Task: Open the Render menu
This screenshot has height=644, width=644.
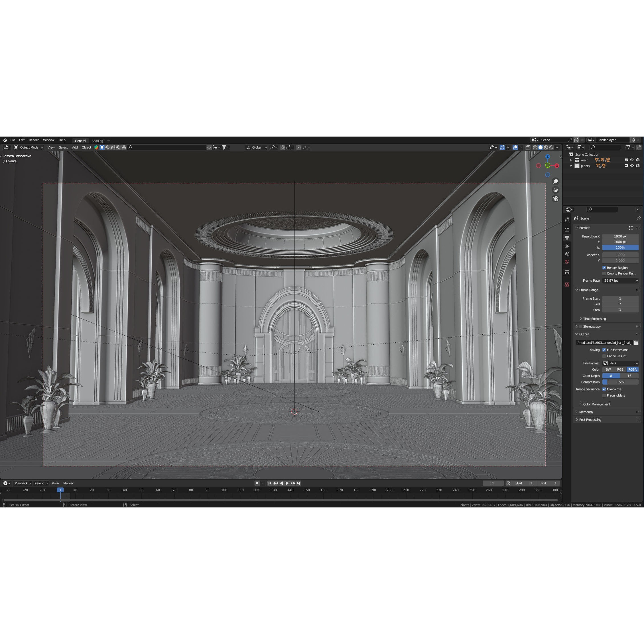Action: 33,140
